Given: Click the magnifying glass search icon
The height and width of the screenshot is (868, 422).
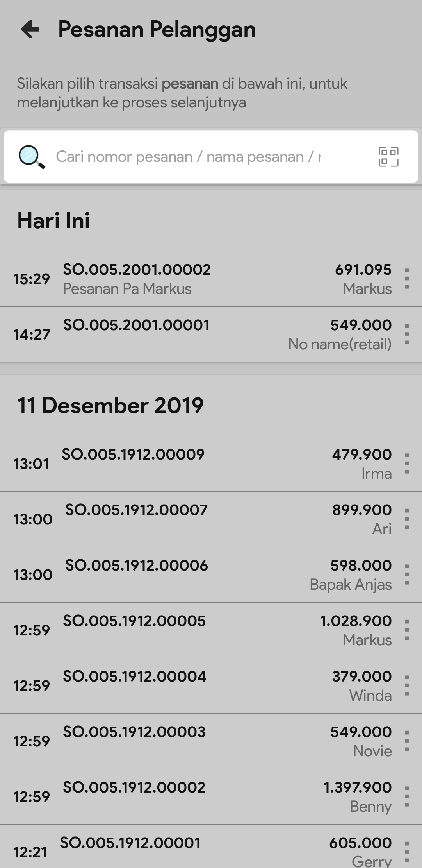Looking at the screenshot, I should click(x=32, y=157).
